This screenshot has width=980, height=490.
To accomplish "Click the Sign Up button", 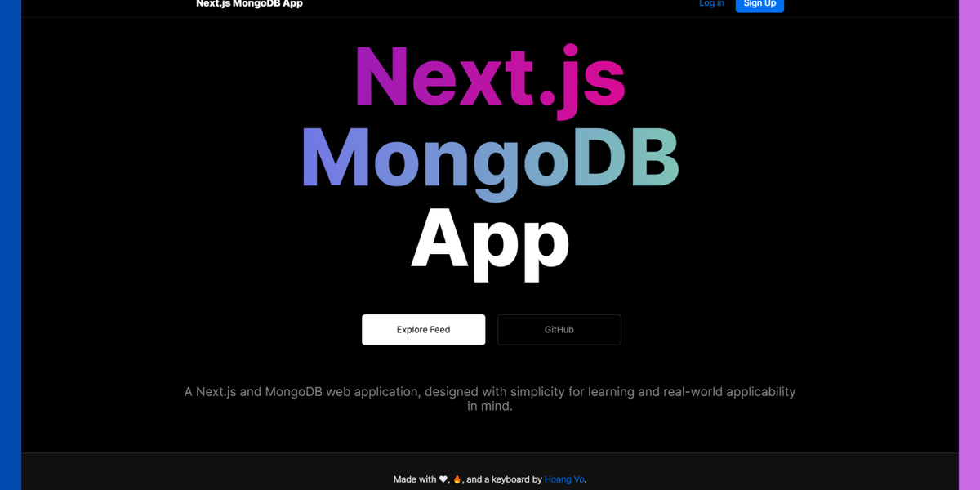I will click(759, 4).
